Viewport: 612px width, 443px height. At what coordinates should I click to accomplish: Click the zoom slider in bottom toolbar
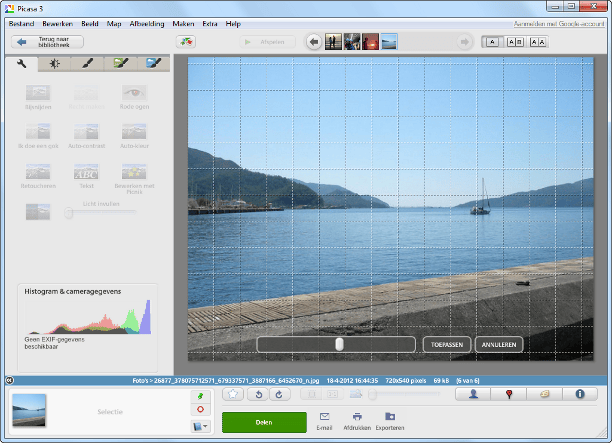click(x=404, y=394)
